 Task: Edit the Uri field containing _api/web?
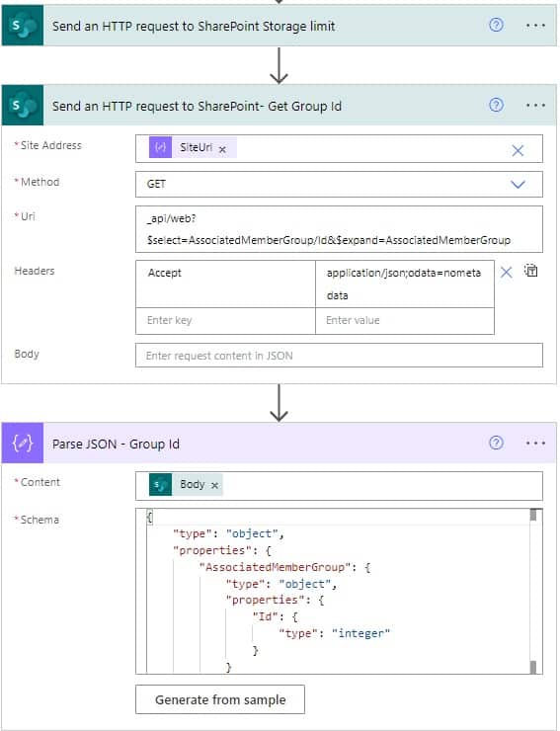(x=339, y=229)
